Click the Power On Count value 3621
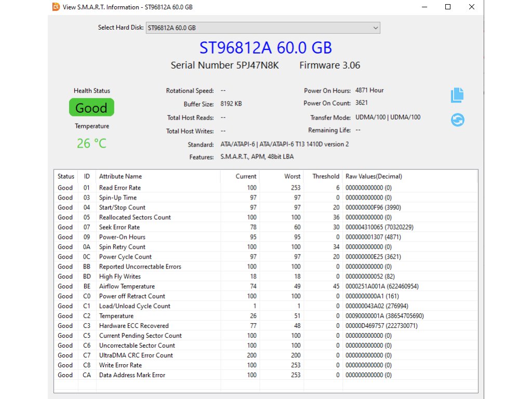 coord(362,102)
